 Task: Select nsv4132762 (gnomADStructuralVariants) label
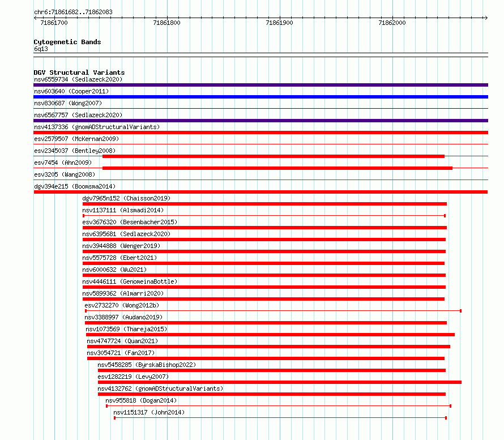pos(160,388)
